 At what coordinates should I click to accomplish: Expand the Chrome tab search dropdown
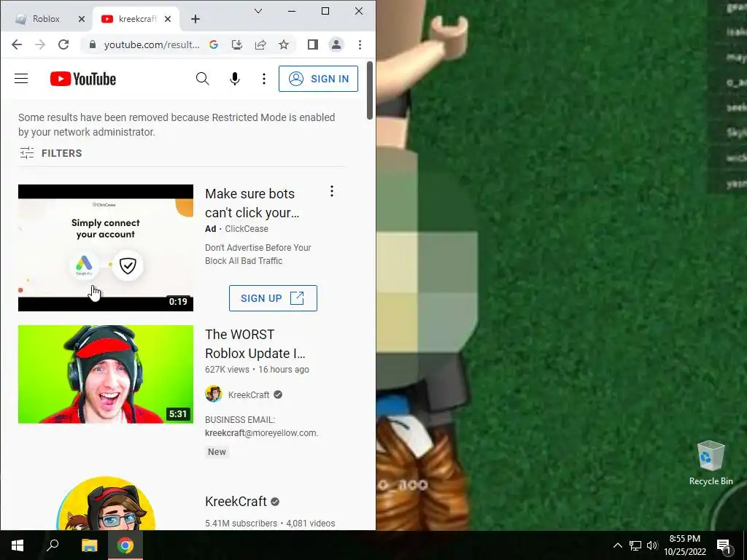(x=258, y=11)
